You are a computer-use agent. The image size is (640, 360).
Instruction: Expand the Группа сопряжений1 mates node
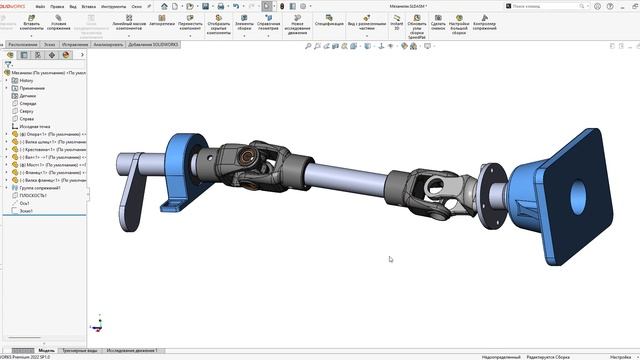pyautogui.click(x=6, y=188)
